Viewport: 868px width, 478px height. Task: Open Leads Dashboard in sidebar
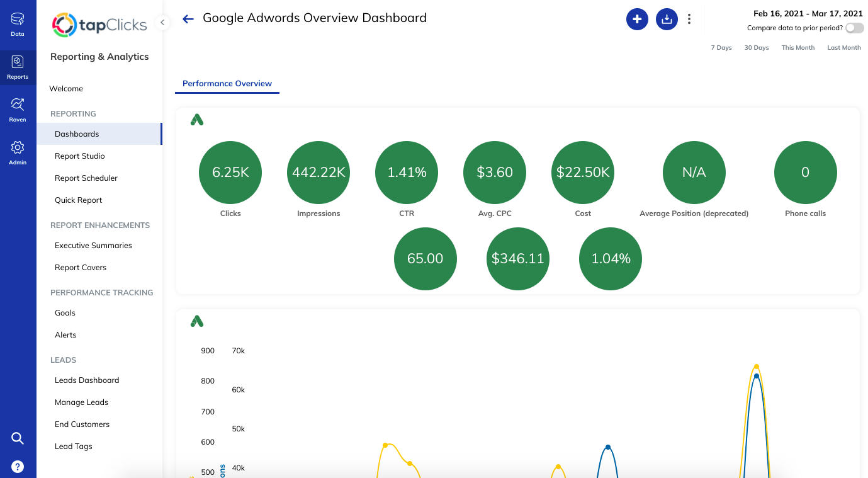click(x=87, y=380)
